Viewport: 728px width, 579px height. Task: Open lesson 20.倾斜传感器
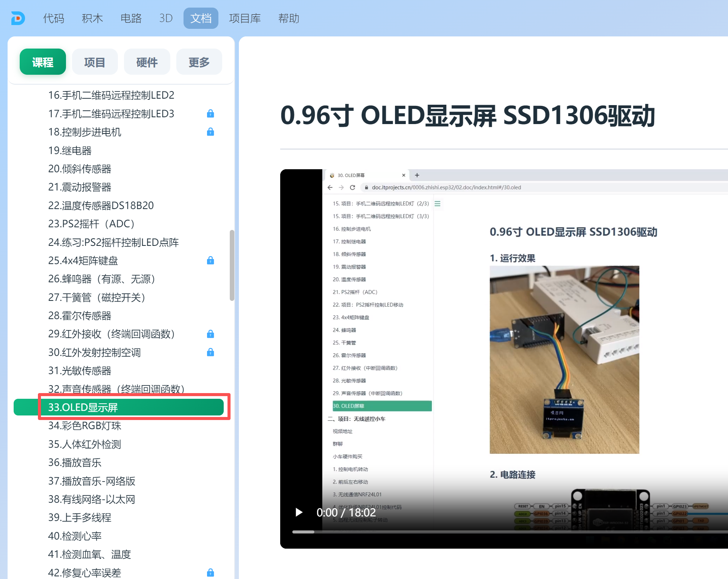coord(80,168)
